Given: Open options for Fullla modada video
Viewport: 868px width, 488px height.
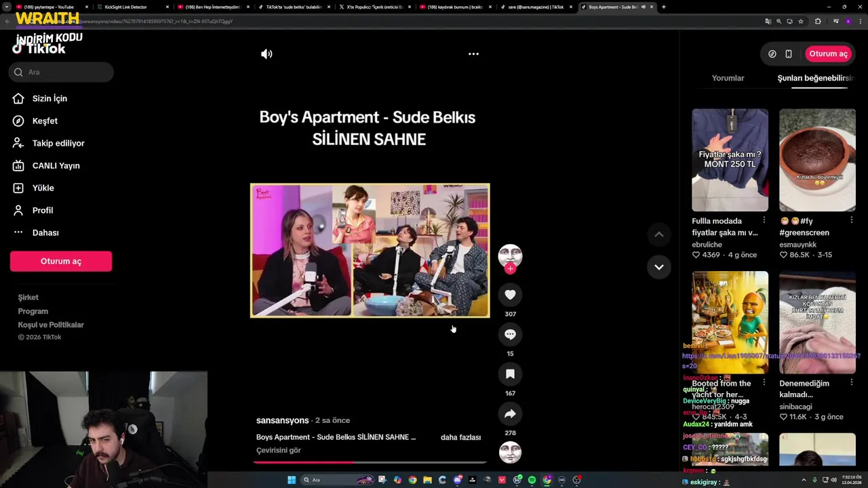Looking at the screenshot, I should pos(764,220).
